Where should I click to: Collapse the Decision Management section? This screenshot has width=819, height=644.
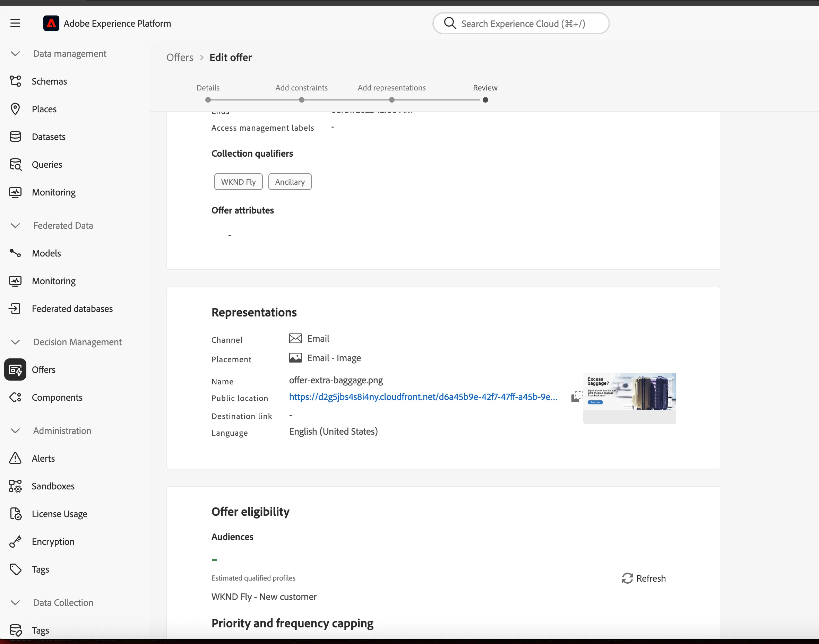[x=15, y=342]
